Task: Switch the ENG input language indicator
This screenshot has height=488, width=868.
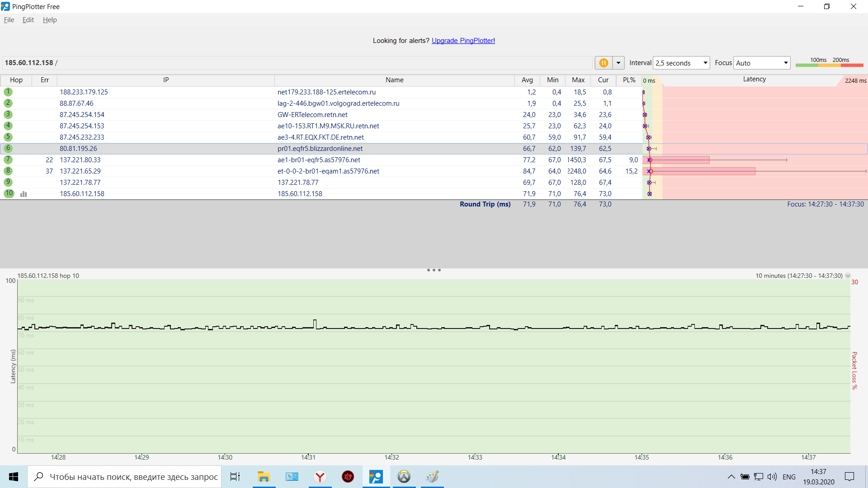Action: click(x=789, y=477)
